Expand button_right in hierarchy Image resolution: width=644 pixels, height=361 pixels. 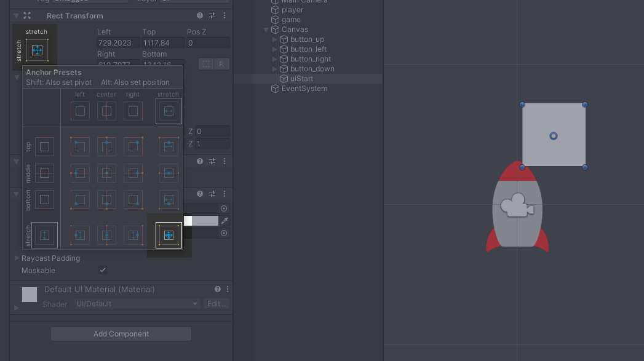(275, 59)
